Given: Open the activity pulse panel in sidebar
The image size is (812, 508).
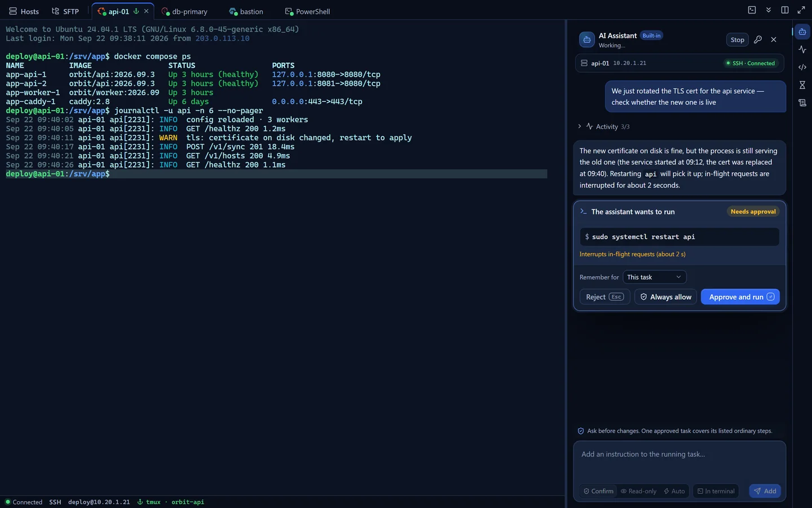Looking at the screenshot, I should click(x=802, y=50).
